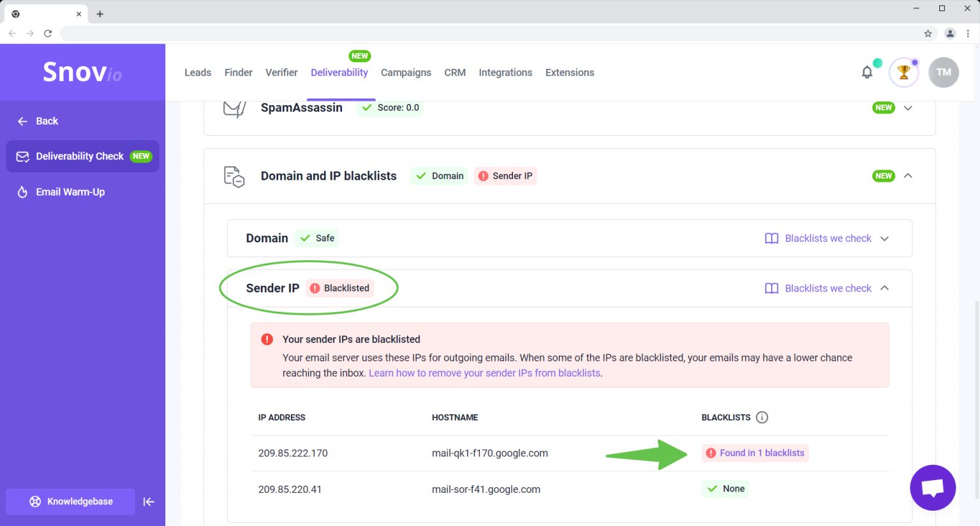This screenshot has width=980, height=526.
Task: Open the notifications bell
Action: [x=867, y=72]
